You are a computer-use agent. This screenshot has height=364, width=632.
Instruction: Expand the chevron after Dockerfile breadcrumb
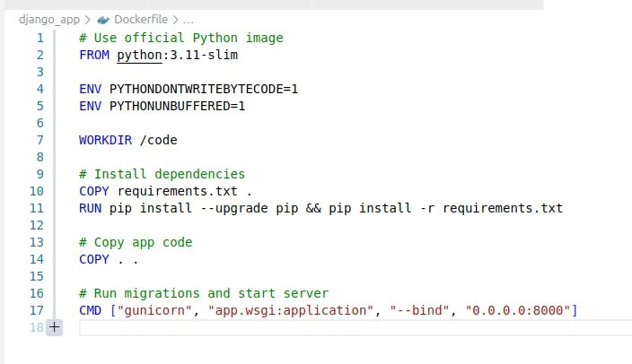point(175,20)
